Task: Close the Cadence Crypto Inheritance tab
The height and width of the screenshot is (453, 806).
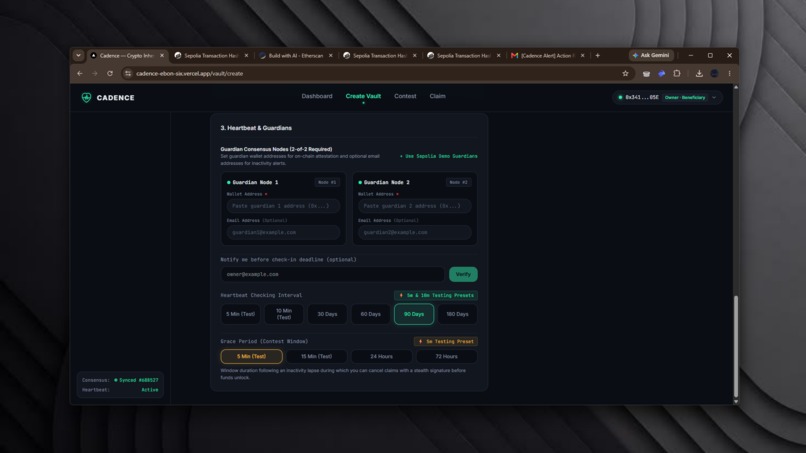Action: (162, 56)
